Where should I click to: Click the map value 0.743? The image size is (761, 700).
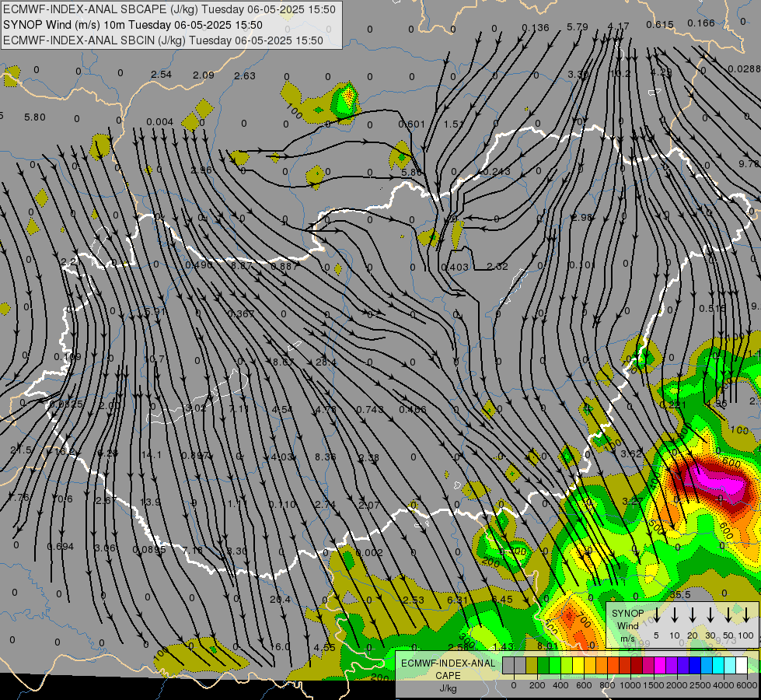pos(370,410)
